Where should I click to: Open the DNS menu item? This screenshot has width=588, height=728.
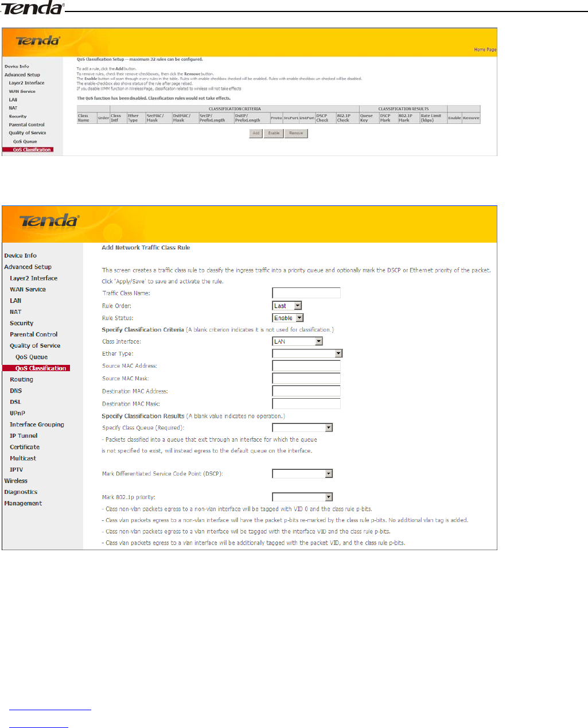[15, 391]
